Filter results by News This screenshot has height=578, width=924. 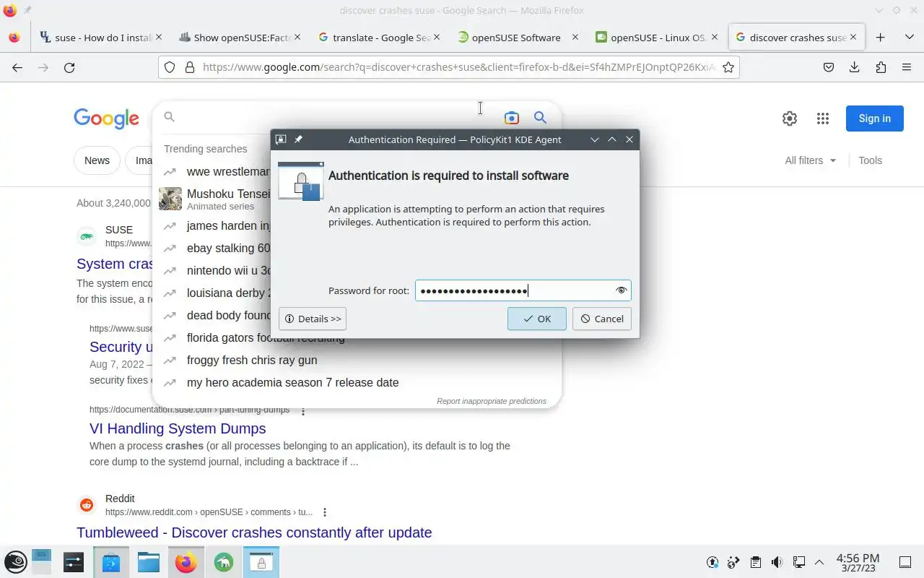(97, 160)
